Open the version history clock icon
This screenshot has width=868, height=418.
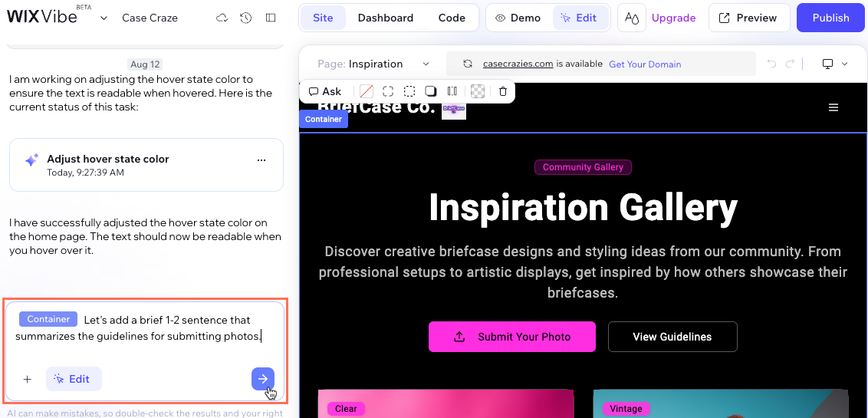(x=245, y=18)
